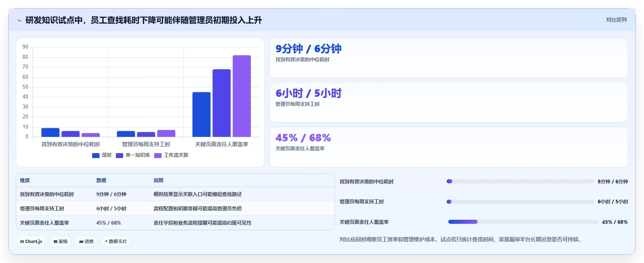Click the 数据 column header

click(101, 180)
